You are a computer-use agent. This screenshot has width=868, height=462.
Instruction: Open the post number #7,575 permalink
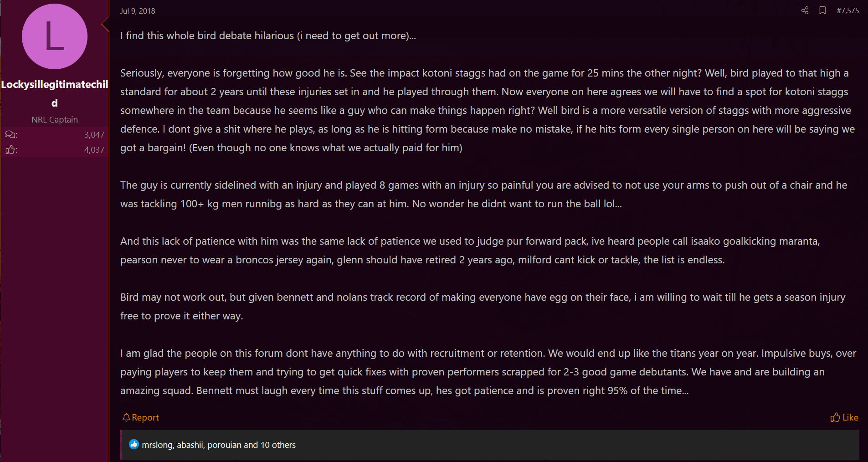[847, 10]
